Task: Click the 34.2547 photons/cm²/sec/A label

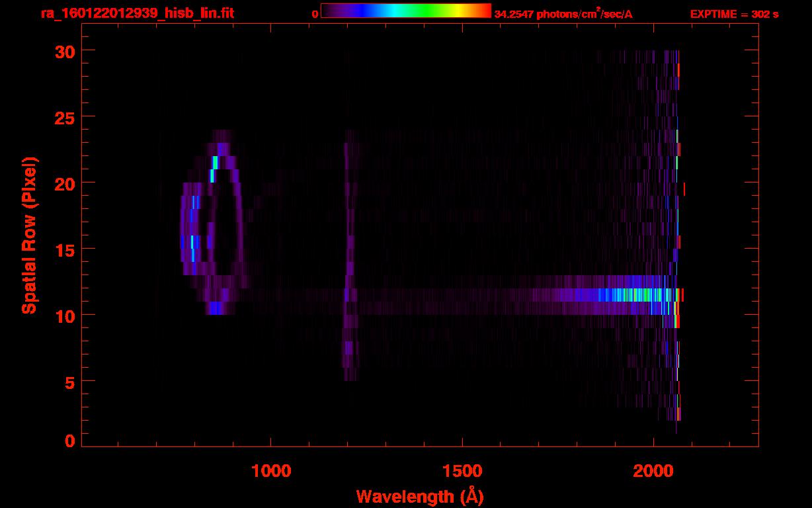Action: (563, 14)
